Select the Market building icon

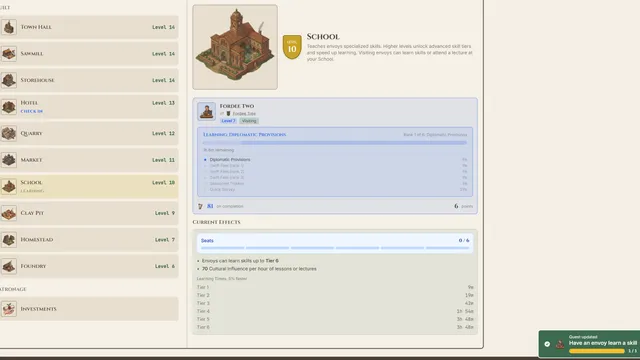(x=9, y=160)
